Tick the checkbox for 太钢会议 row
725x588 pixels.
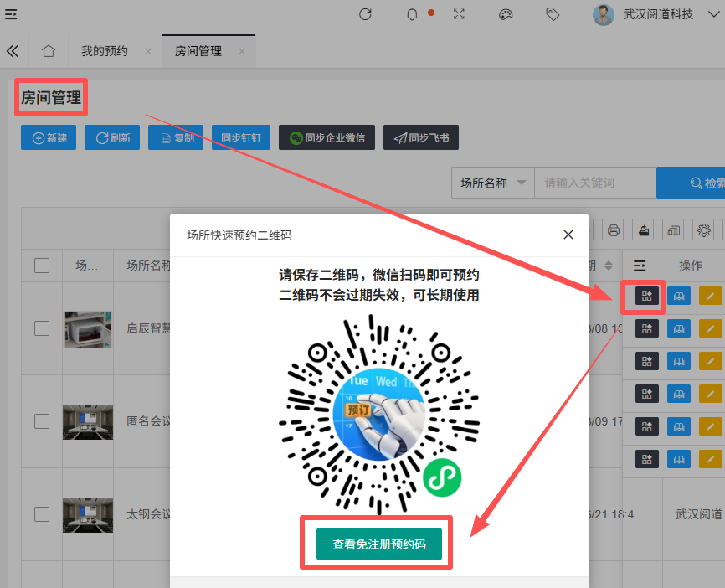(x=42, y=513)
